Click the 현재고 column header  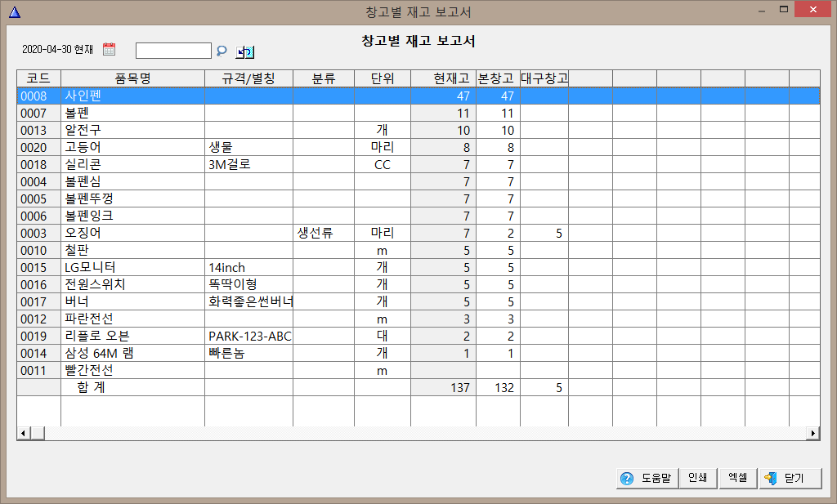coord(443,78)
